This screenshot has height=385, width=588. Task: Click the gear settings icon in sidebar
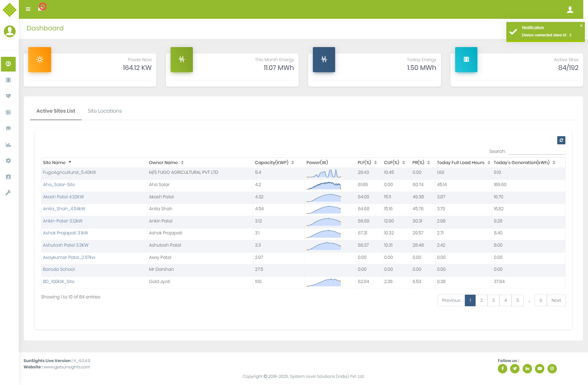click(x=8, y=161)
